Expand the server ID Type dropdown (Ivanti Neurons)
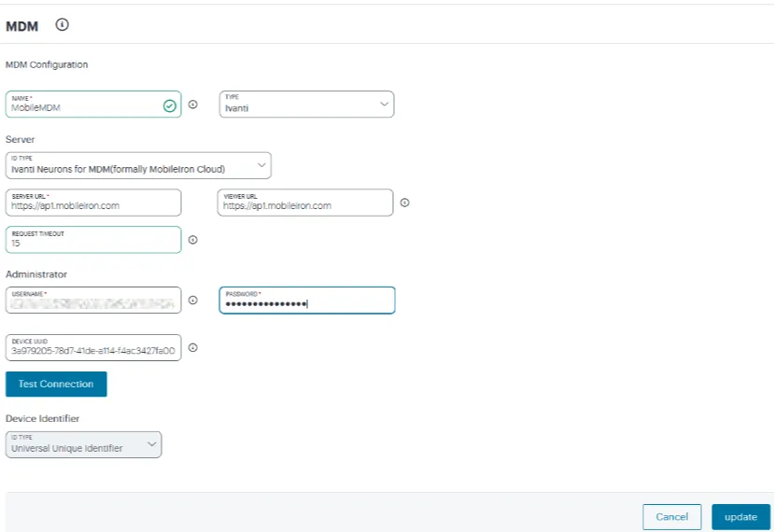The width and height of the screenshot is (774, 532). [138, 165]
